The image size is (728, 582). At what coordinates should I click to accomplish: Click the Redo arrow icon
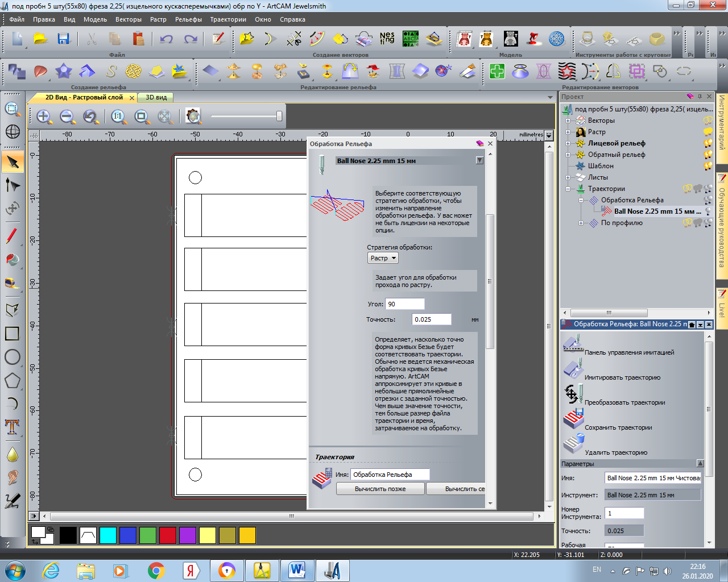pyautogui.click(x=191, y=39)
